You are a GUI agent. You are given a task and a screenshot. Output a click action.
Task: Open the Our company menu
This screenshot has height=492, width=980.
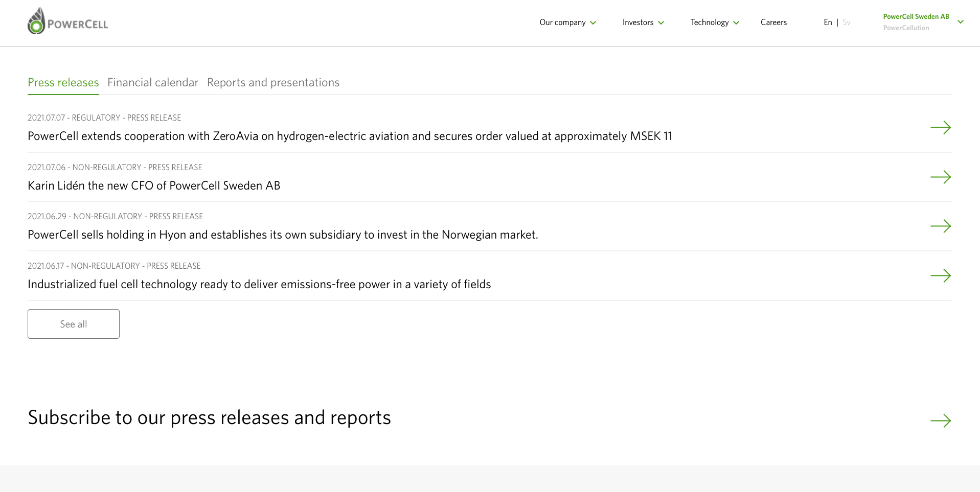[x=562, y=22]
